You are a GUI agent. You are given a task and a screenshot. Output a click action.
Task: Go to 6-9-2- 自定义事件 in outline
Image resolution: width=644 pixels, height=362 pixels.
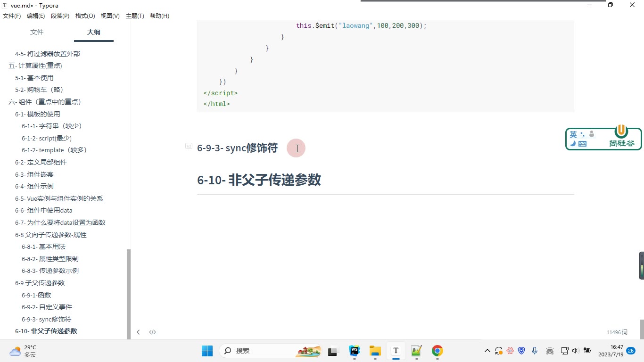(x=47, y=307)
